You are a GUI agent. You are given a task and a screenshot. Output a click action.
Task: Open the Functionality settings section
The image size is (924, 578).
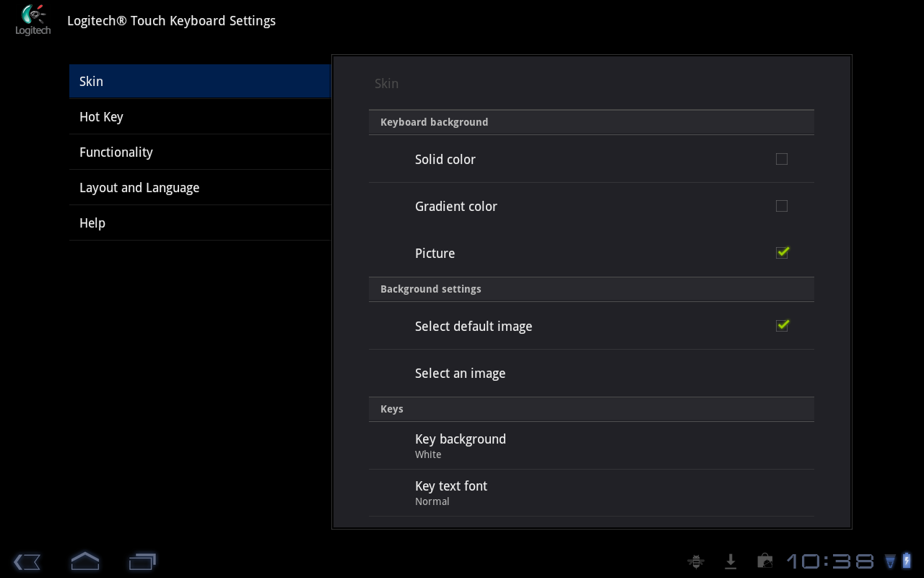pyautogui.click(x=199, y=152)
